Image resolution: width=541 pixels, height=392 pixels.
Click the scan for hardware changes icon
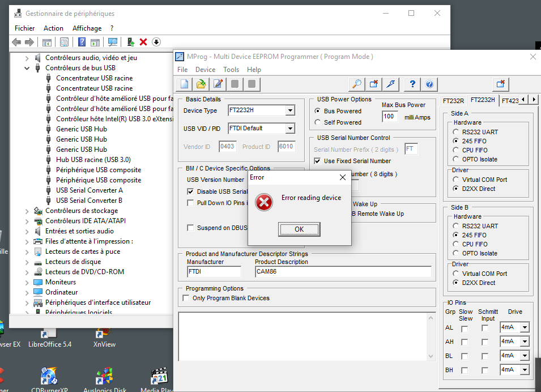(113, 42)
